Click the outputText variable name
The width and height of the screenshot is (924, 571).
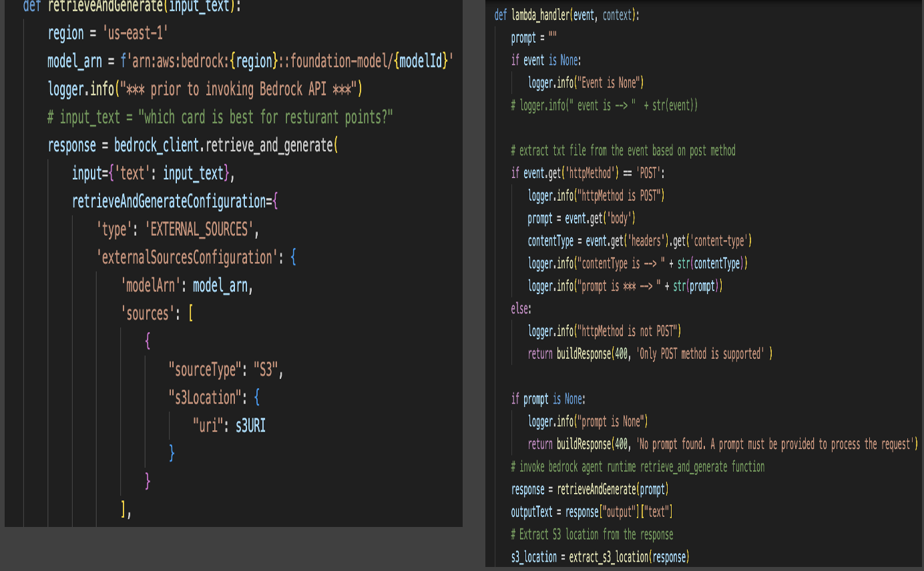click(532, 512)
